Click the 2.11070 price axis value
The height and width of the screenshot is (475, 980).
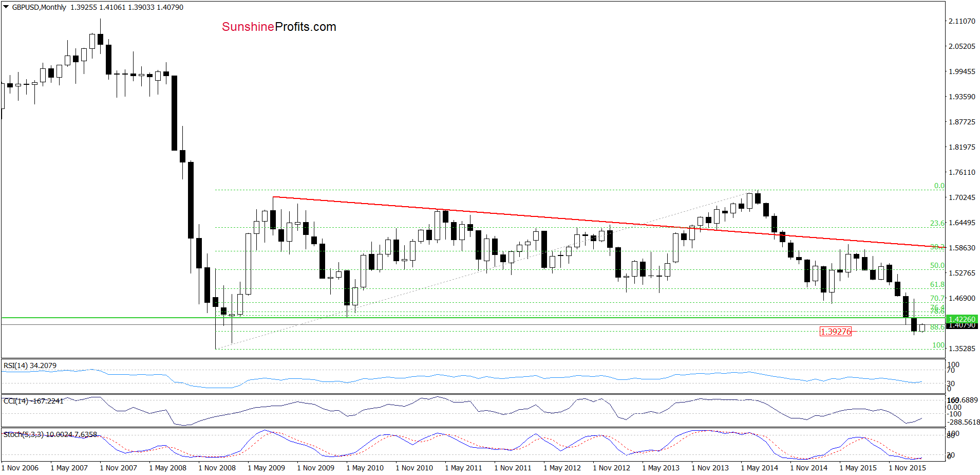pyautogui.click(x=962, y=21)
